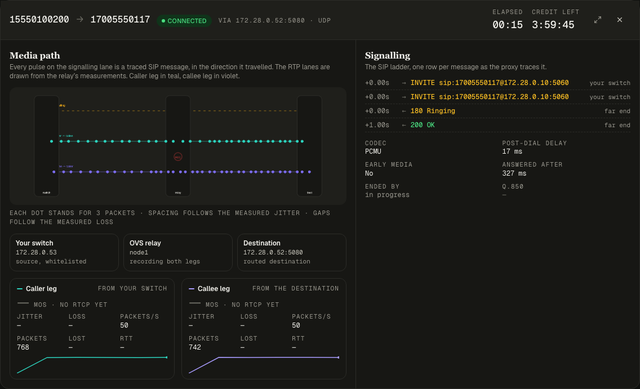Viewport: 640px width, 389px height.
Task: Click the +1.00s timestamp in the ladder
Action: click(x=377, y=125)
